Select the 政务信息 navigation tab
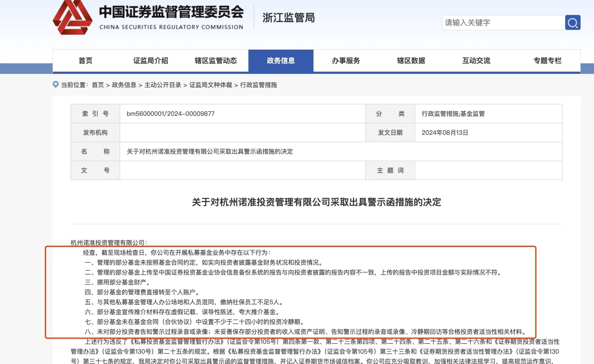This screenshot has width=594, height=364. tap(281, 61)
